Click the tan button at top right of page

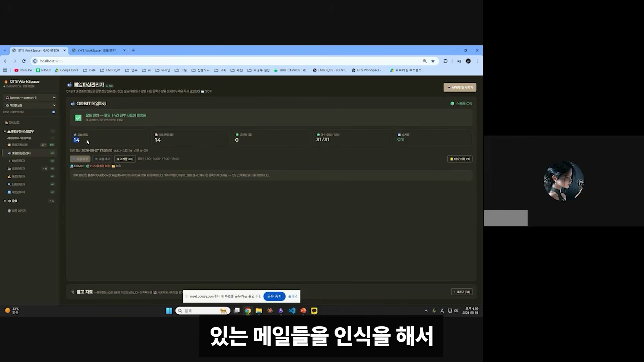click(x=460, y=87)
